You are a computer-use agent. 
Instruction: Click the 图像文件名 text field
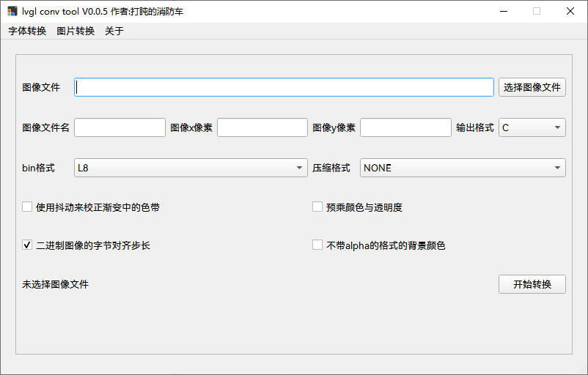(120, 127)
